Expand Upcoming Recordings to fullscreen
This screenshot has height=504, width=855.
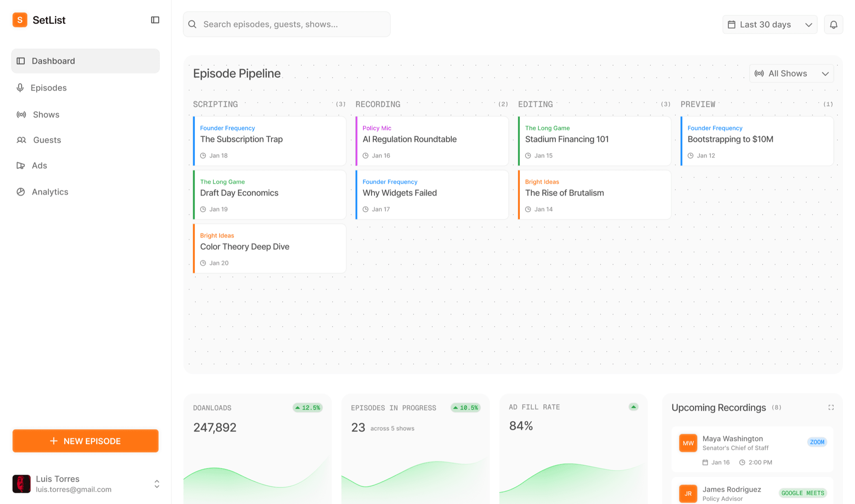[831, 407]
